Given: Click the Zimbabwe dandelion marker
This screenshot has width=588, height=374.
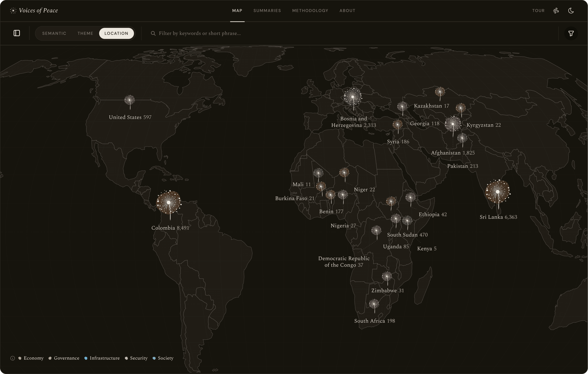Looking at the screenshot, I should coord(387,276).
